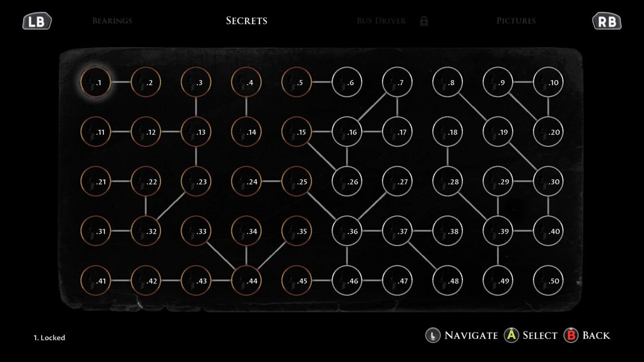Select secret node 7

[x=397, y=82]
